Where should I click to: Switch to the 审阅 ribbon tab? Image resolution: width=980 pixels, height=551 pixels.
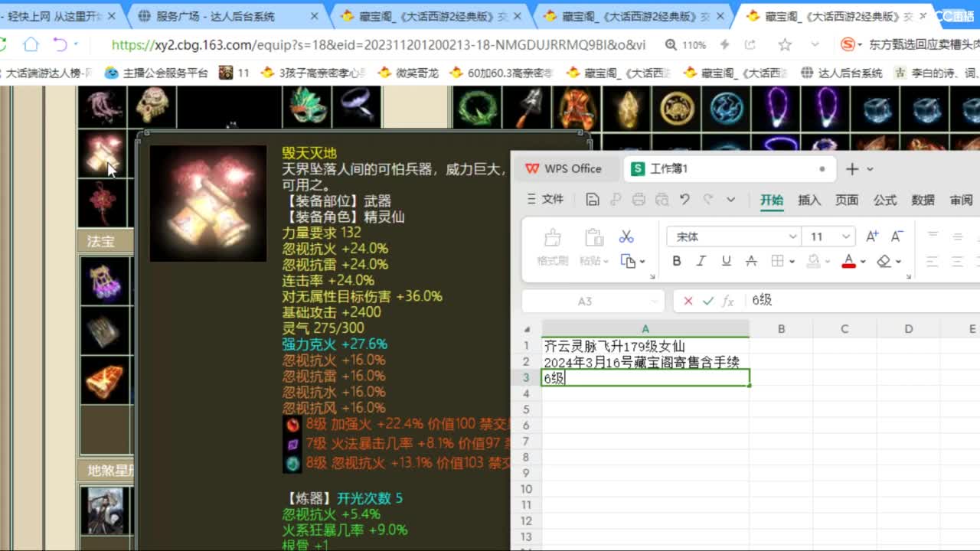pos(961,200)
